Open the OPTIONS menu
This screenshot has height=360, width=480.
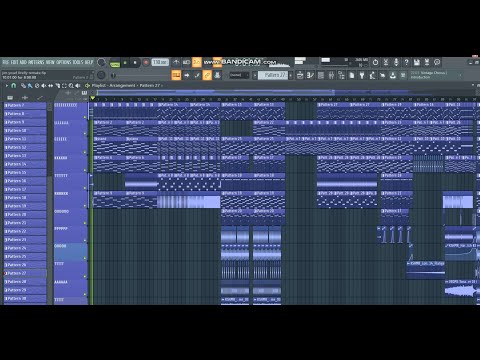pyautogui.click(x=64, y=62)
